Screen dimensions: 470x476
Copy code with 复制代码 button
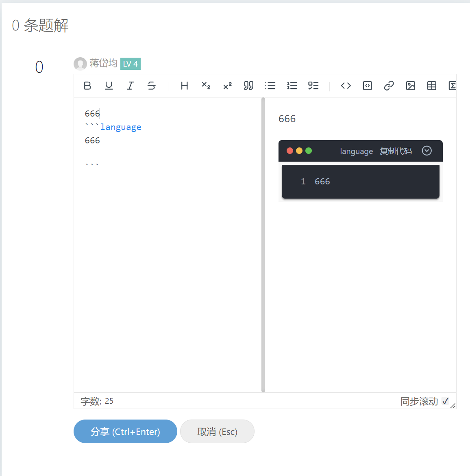tap(396, 151)
